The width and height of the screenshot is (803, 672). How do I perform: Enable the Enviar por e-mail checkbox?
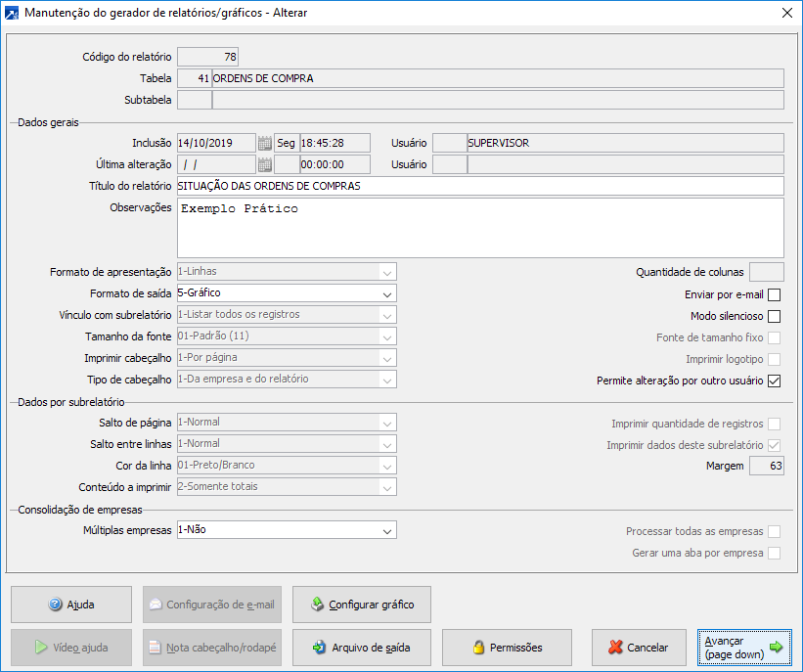pyautogui.click(x=775, y=294)
